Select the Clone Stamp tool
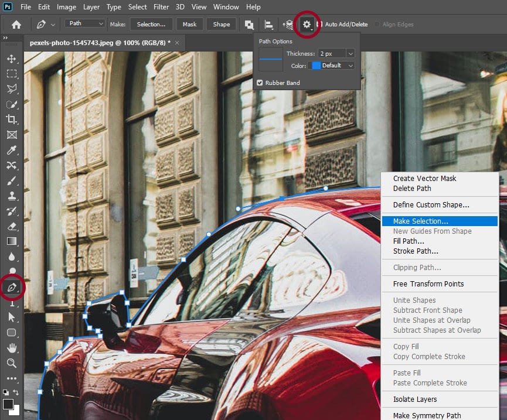The width and height of the screenshot is (507, 420). coord(12,196)
